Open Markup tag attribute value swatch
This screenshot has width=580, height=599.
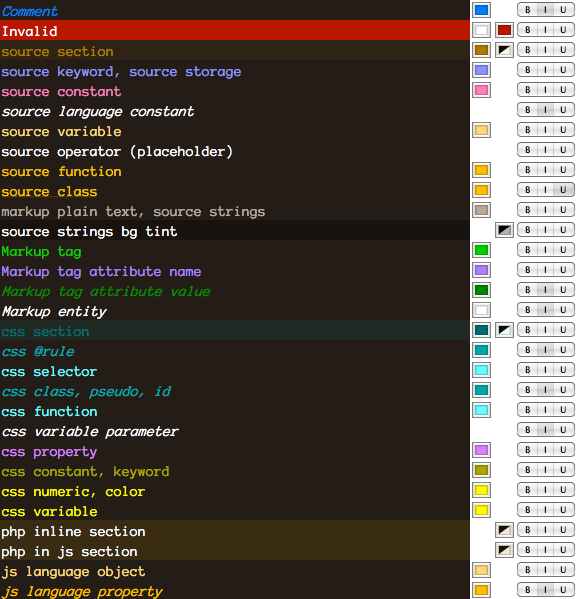(x=481, y=290)
